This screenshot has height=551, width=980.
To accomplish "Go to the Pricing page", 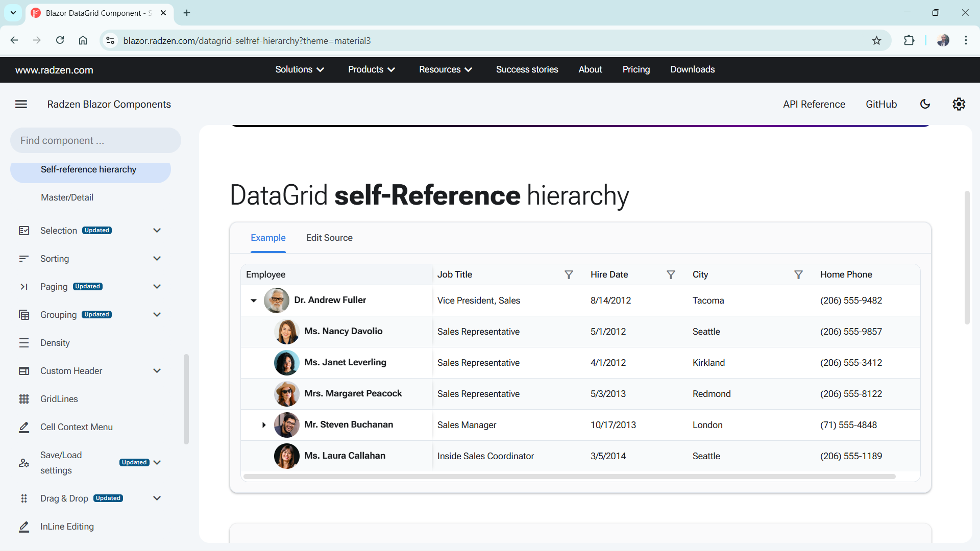I will click(x=636, y=69).
